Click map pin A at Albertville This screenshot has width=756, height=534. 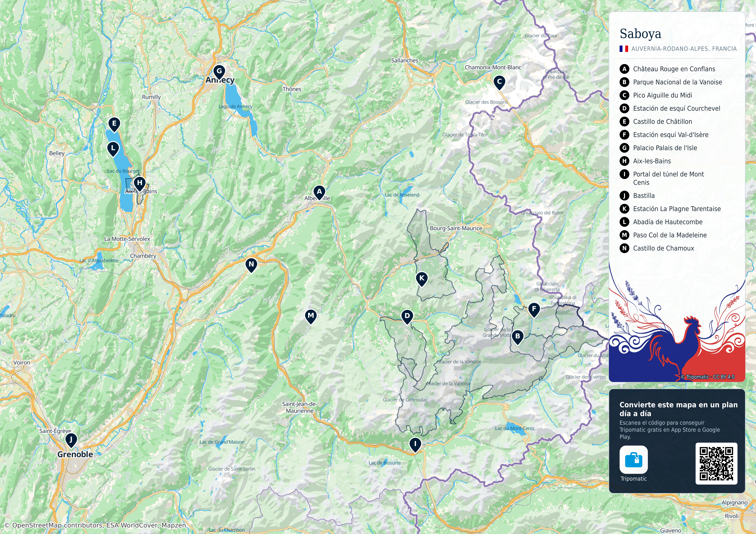point(319,193)
